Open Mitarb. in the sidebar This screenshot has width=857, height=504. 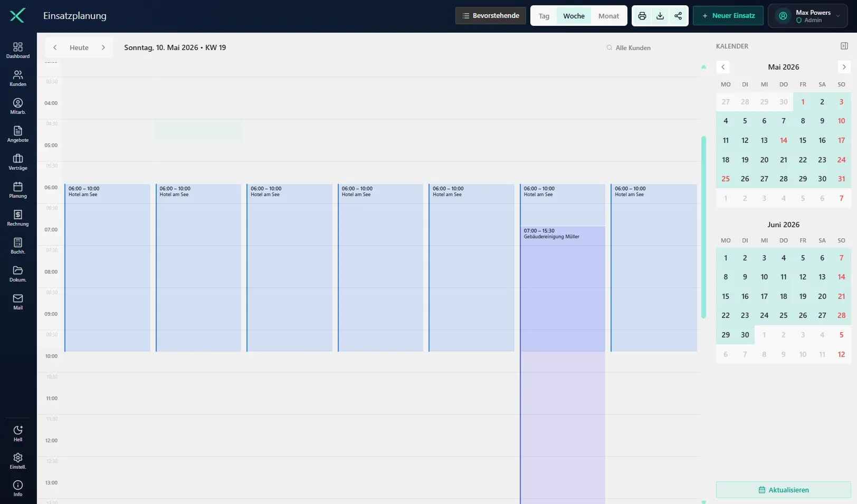(x=18, y=106)
